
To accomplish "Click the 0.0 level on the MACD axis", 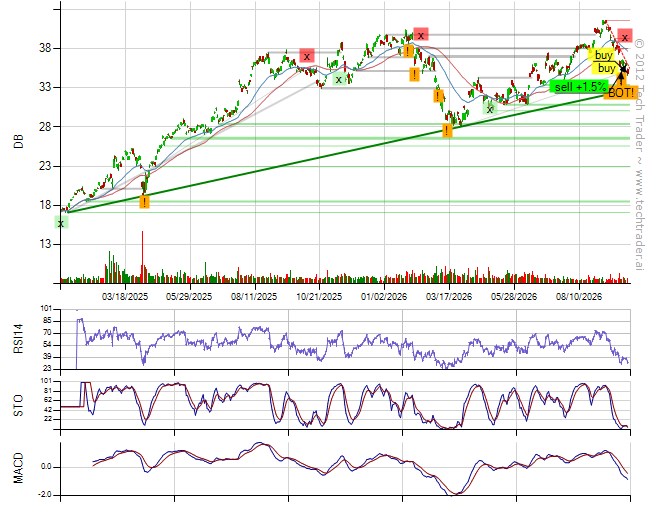I will click(x=46, y=467).
